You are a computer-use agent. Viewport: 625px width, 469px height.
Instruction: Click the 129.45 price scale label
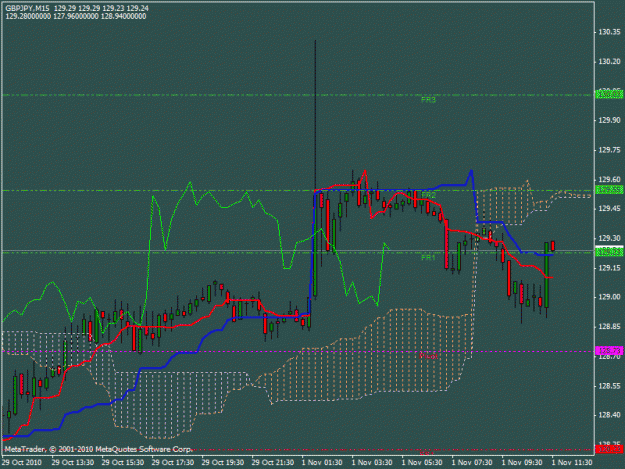click(609, 209)
